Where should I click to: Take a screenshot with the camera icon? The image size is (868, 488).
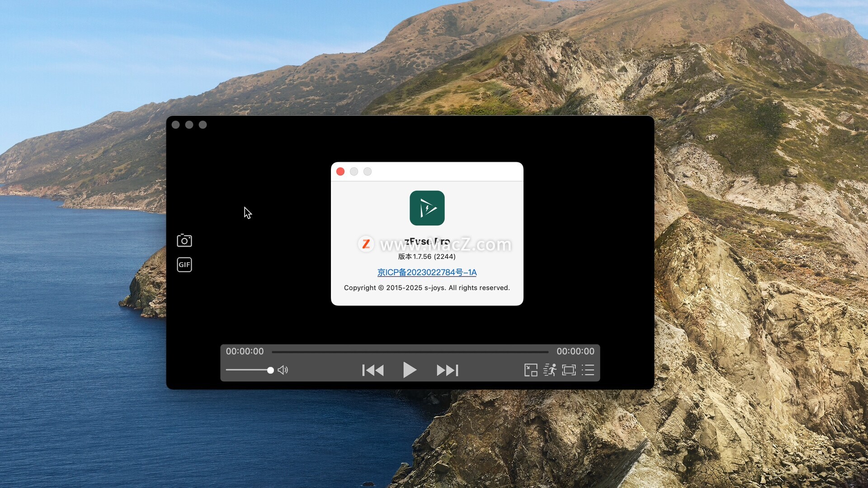point(184,240)
